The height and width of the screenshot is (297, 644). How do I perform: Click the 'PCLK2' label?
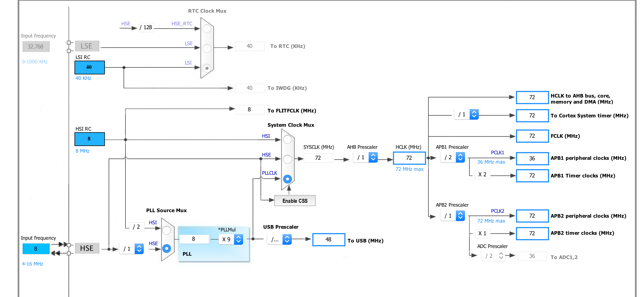click(497, 211)
